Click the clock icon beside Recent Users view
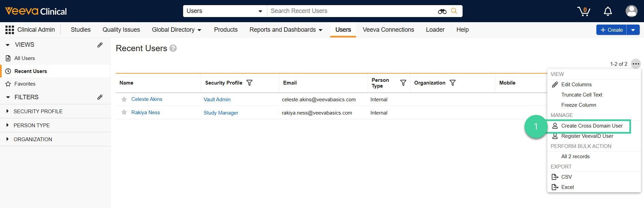Image resolution: width=644 pixels, height=208 pixels. 8,71
